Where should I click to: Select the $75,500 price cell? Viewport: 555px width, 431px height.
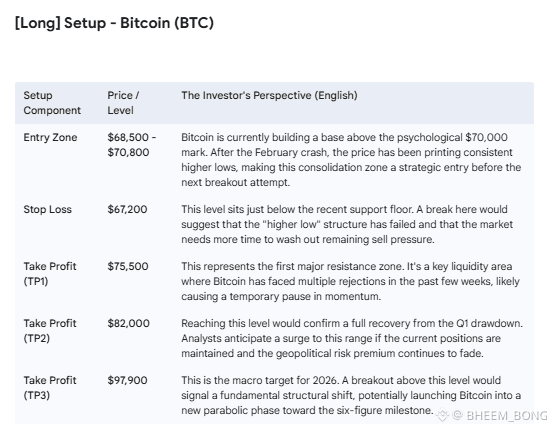point(128,266)
